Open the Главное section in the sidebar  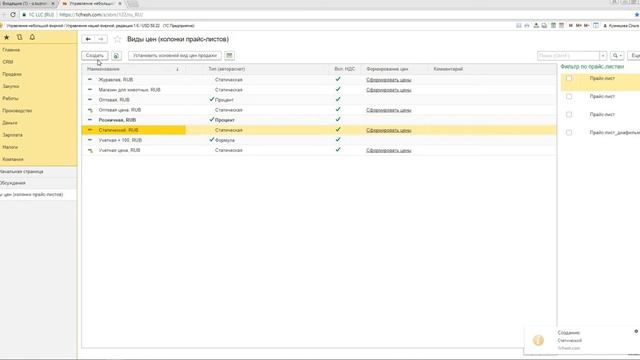point(11,50)
